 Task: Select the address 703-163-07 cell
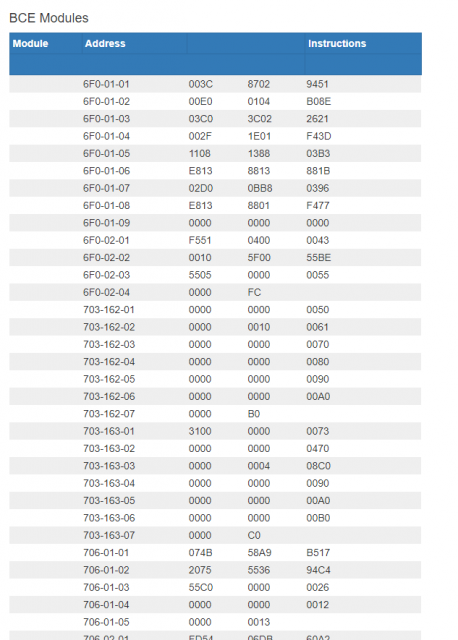(109, 536)
